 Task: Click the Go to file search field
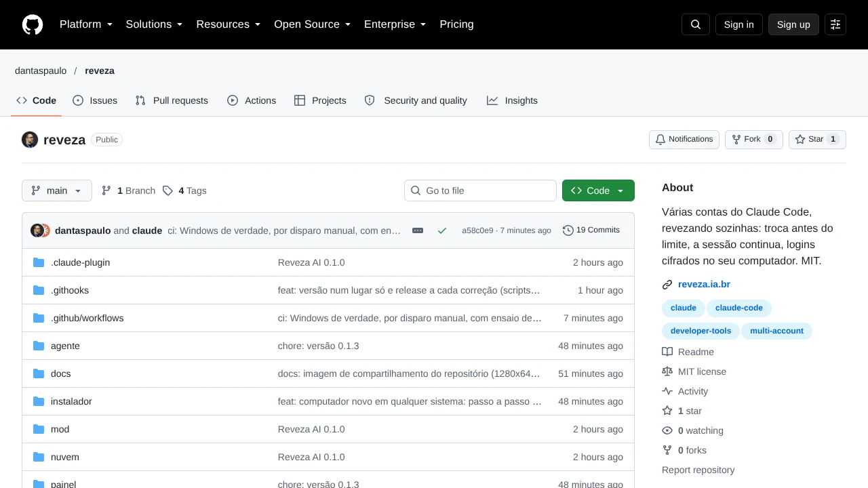pyautogui.click(x=480, y=190)
